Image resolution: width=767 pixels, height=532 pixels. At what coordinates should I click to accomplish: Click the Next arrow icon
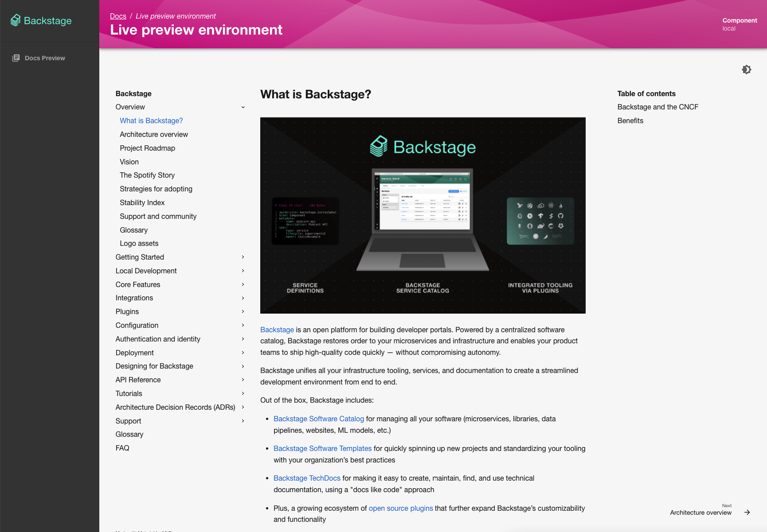[747, 513]
